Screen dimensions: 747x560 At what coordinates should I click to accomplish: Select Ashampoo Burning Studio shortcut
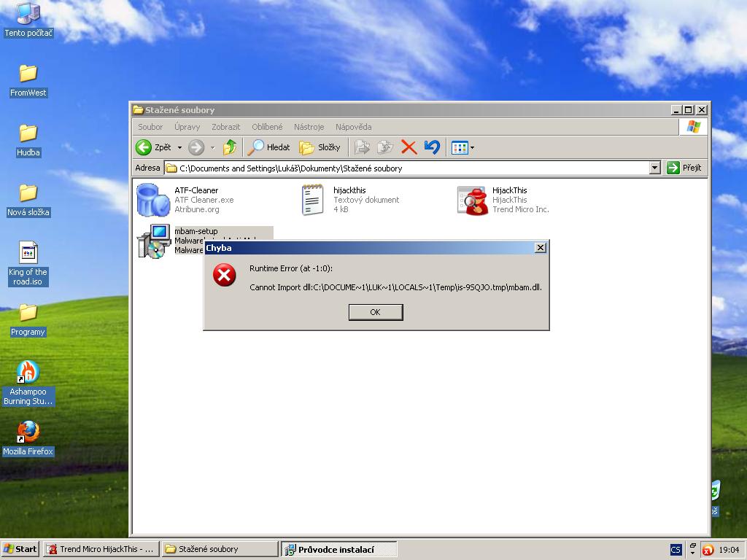28,384
